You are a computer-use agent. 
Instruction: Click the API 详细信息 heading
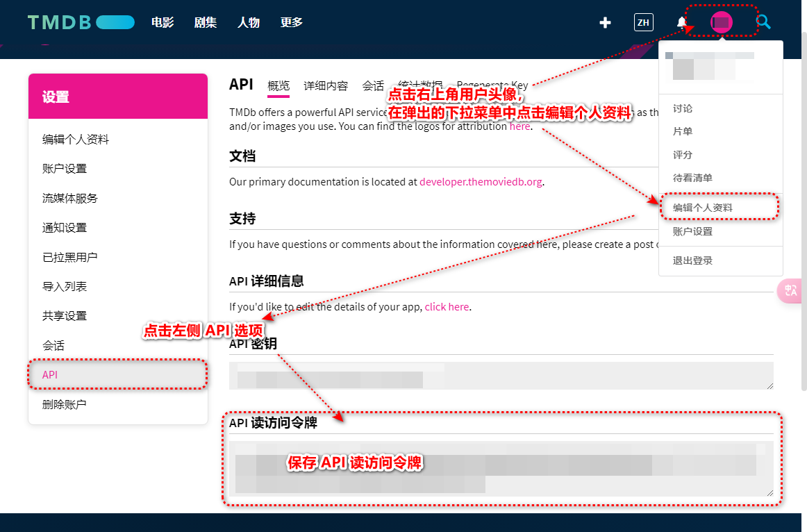click(x=267, y=281)
